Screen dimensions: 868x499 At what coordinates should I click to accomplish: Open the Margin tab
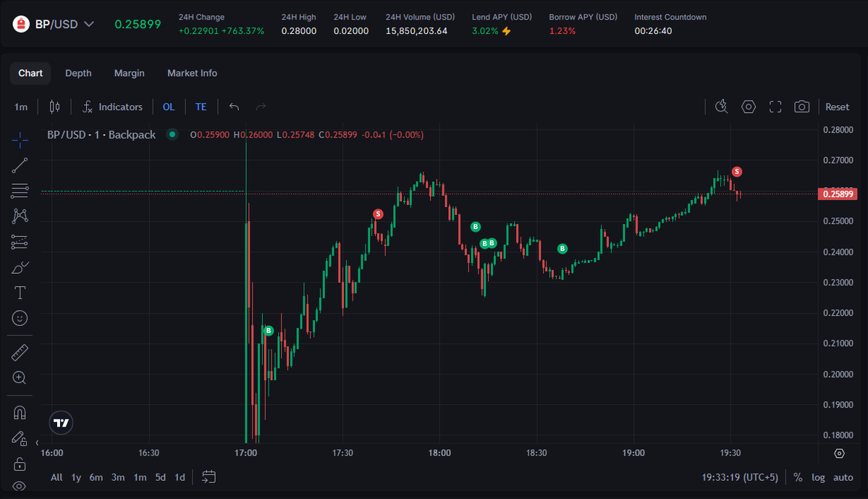[129, 73]
